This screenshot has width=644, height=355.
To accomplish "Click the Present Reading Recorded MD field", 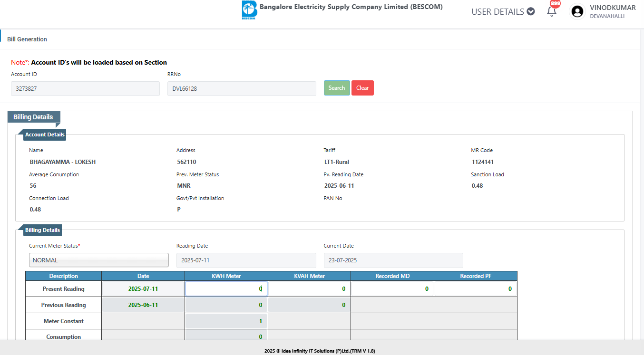I will (392, 288).
